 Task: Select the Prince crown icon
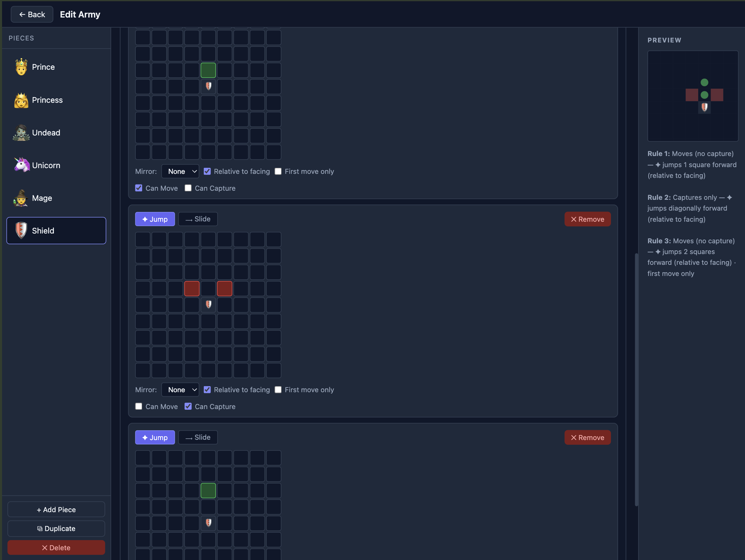[21, 67]
